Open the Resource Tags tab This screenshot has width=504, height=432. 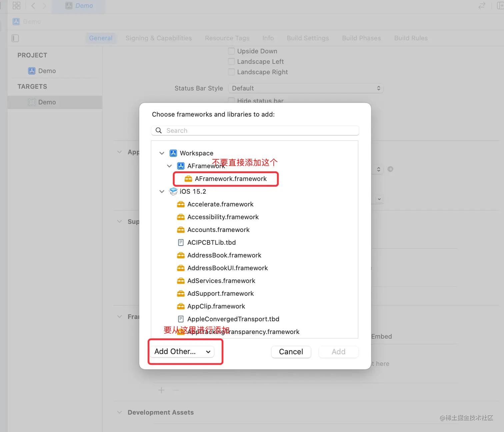pyautogui.click(x=227, y=38)
